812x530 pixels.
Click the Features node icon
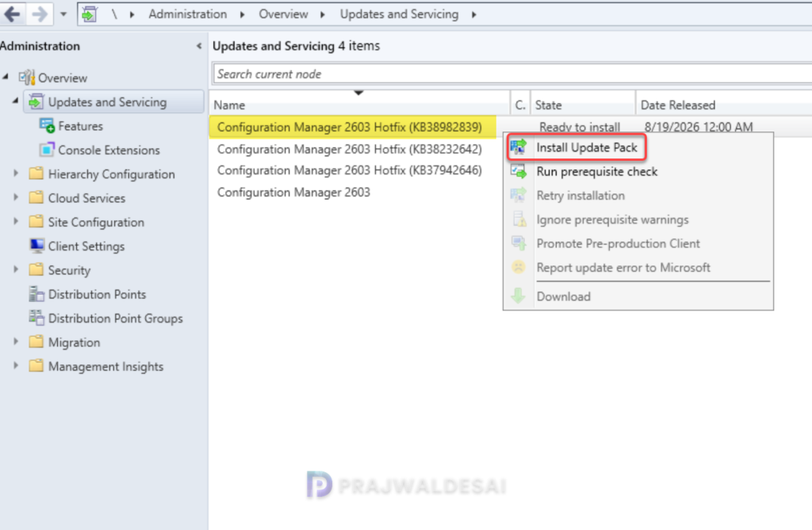coord(47,125)
